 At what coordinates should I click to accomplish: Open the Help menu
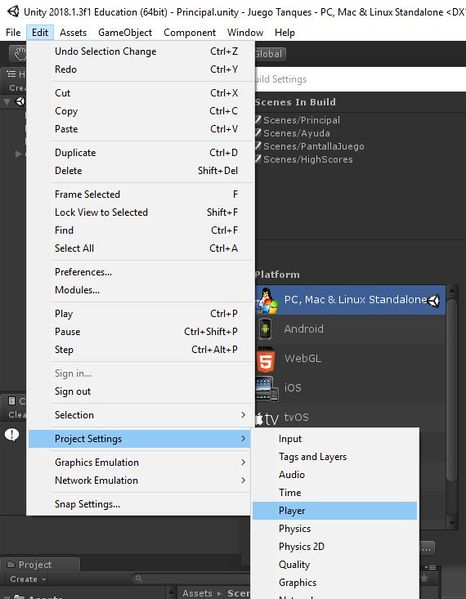(285, 32)
